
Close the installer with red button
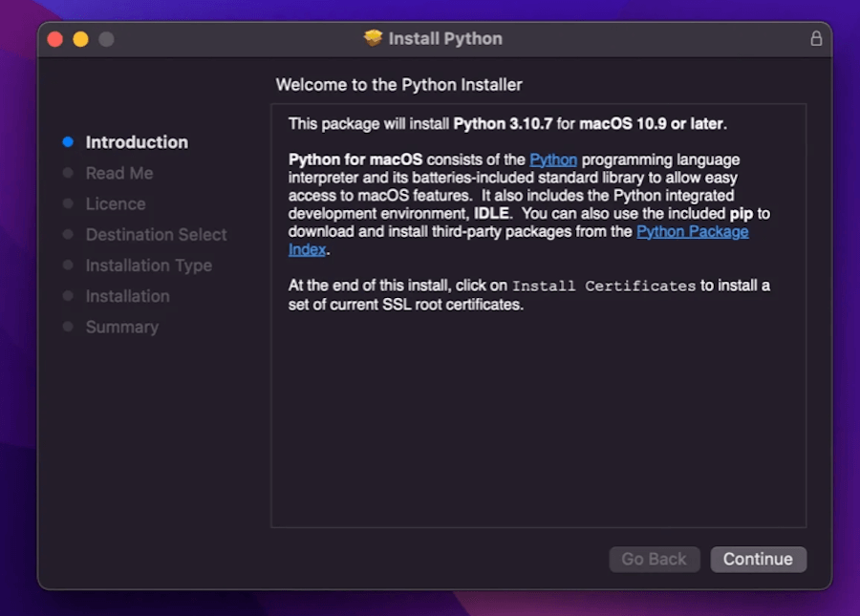54,39
